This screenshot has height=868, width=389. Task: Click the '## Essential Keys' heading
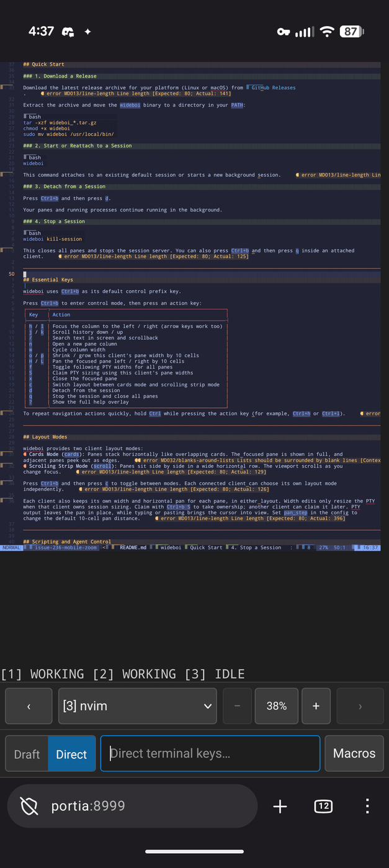tap(48, 280)
